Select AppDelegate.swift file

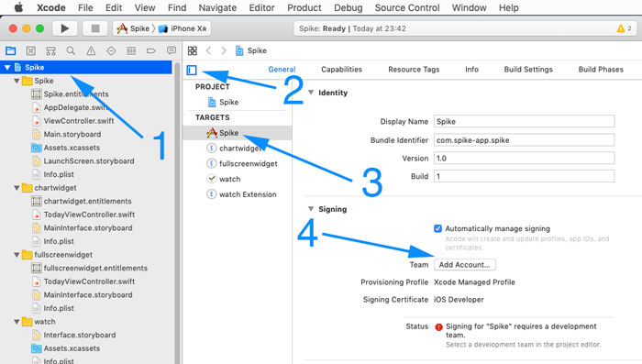pyautogui.click(x=71, y=107)
